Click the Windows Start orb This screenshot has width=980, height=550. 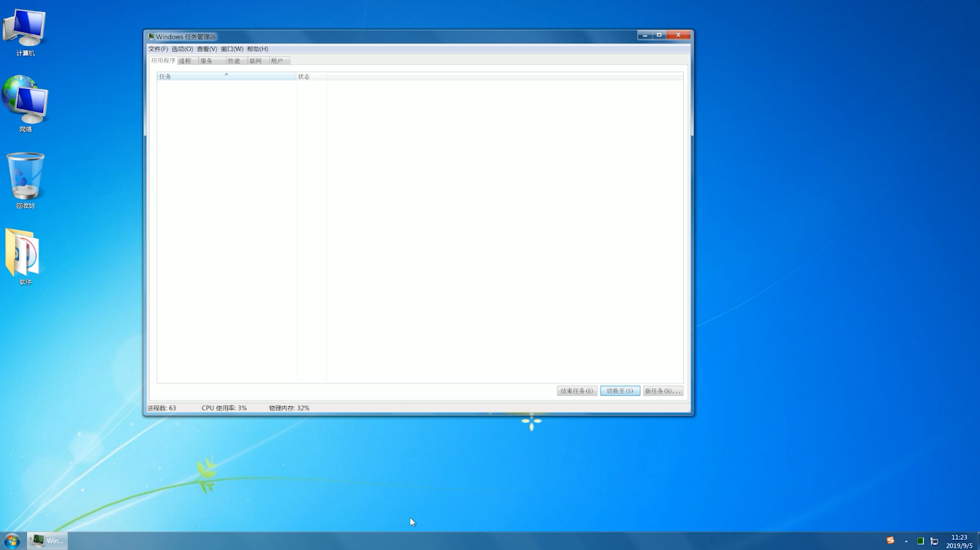12,541
